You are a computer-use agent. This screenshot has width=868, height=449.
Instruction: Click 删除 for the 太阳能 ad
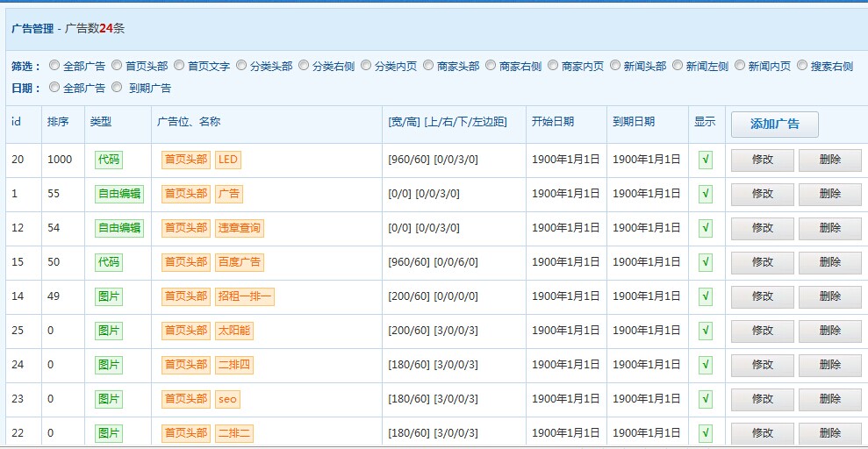click(829, 331)
